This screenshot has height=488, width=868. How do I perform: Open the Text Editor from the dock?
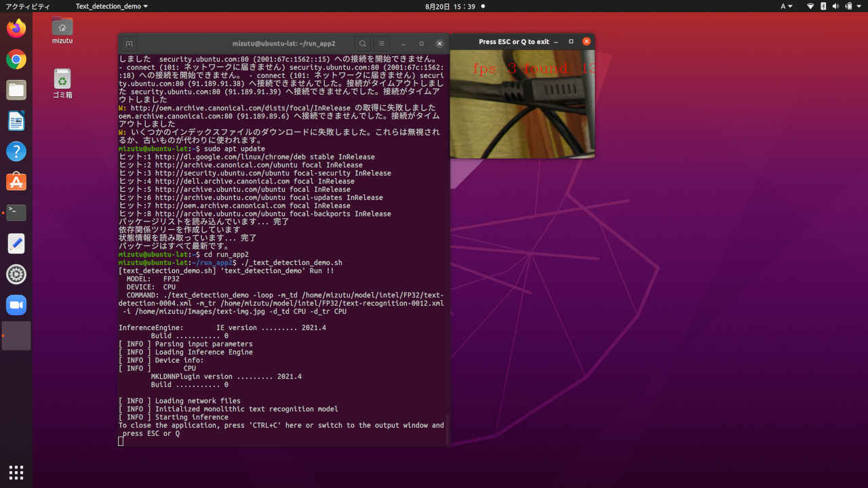click(16, 243)
